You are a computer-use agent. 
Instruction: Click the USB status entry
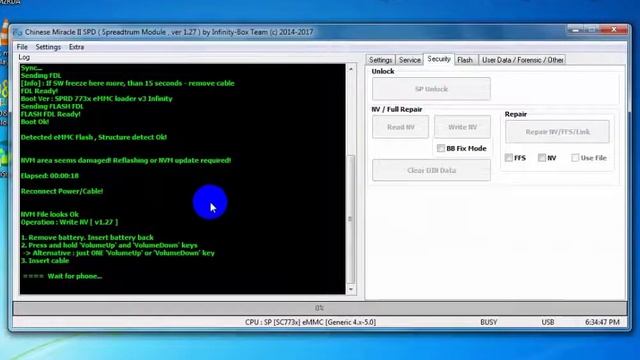[x=548, y=322]
